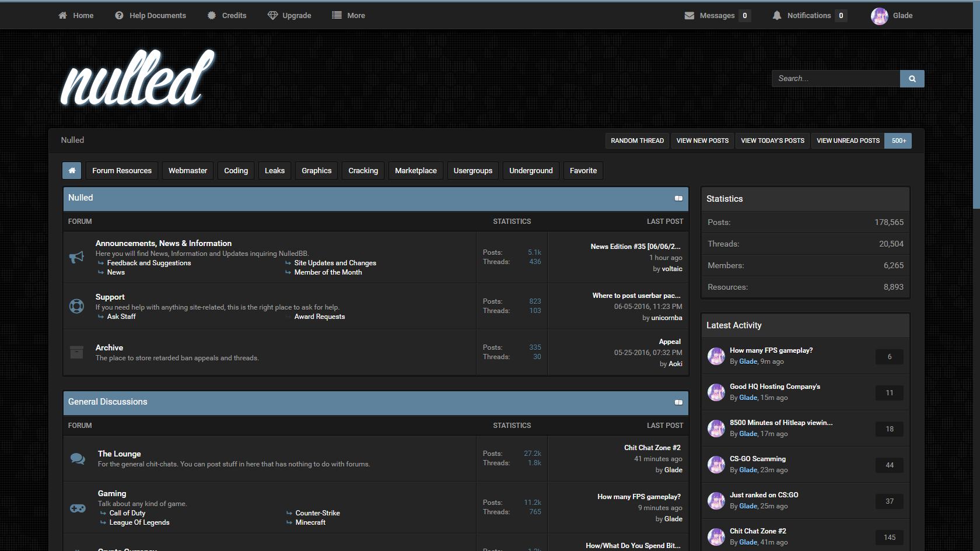Viewport: 980px width, 551px height.
Task: Collapse the General Discussions category section
Action: (x=678, y=402)
